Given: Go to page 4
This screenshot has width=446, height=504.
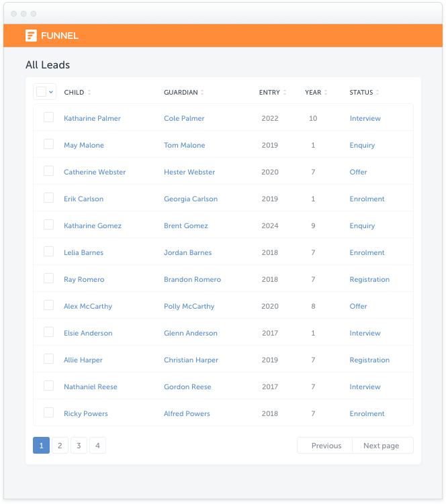Looking at the screenshot, I should 97,446.
